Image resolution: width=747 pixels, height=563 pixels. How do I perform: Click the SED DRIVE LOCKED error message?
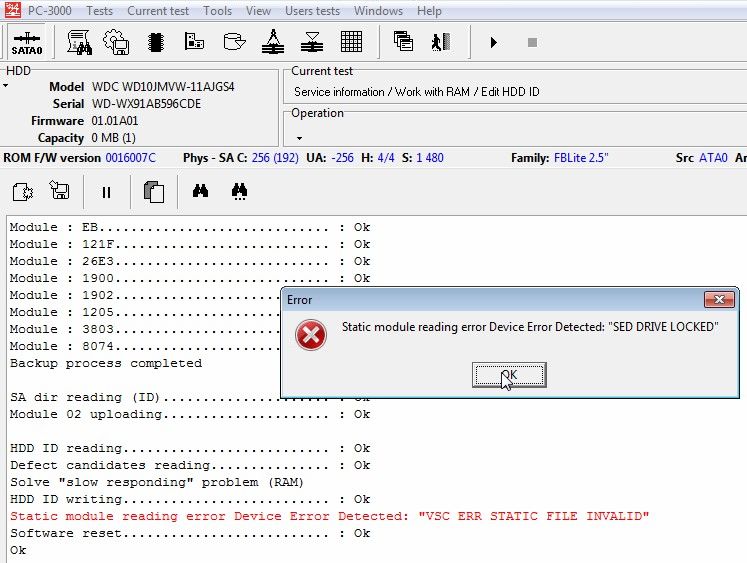pos(530,327)
